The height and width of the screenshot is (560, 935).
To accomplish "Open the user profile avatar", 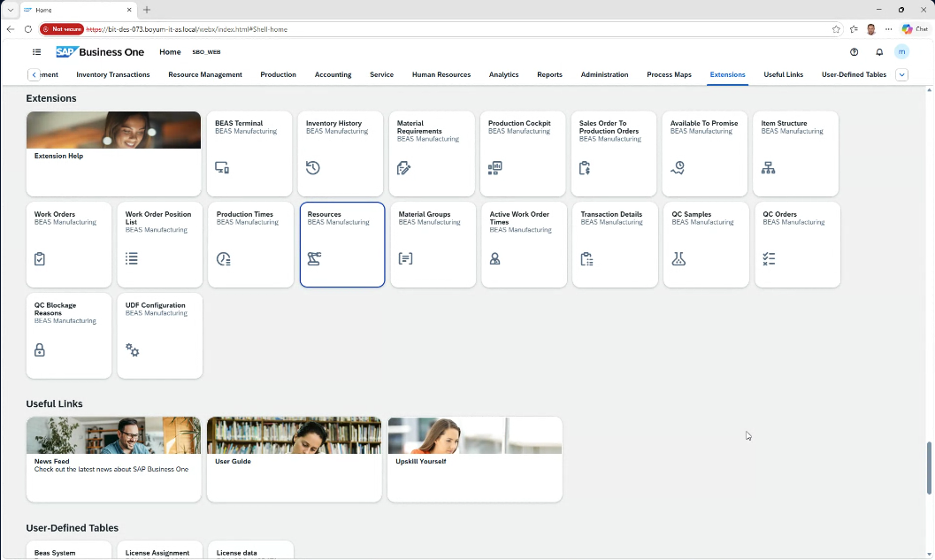I will 901,52.
